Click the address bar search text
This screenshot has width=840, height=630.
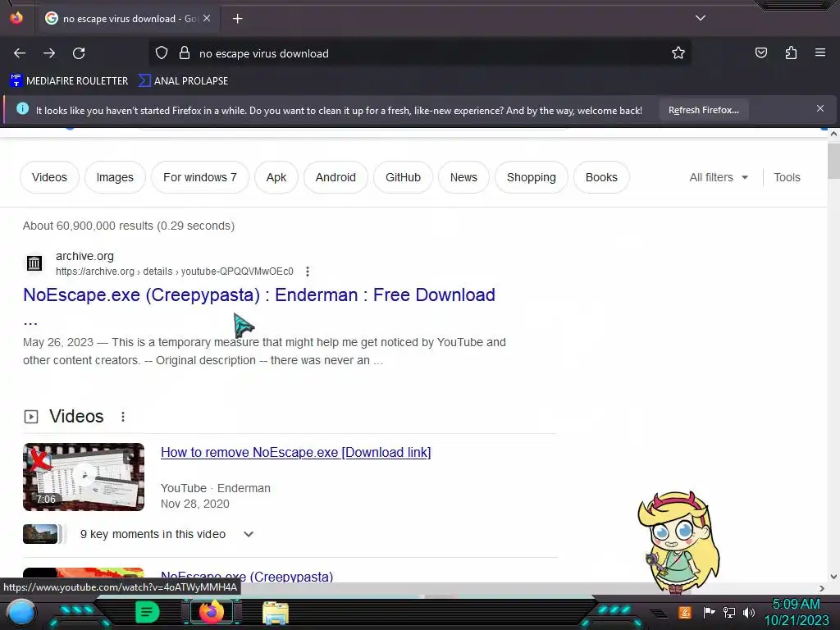pyautogui.click(x=264, y=53)
